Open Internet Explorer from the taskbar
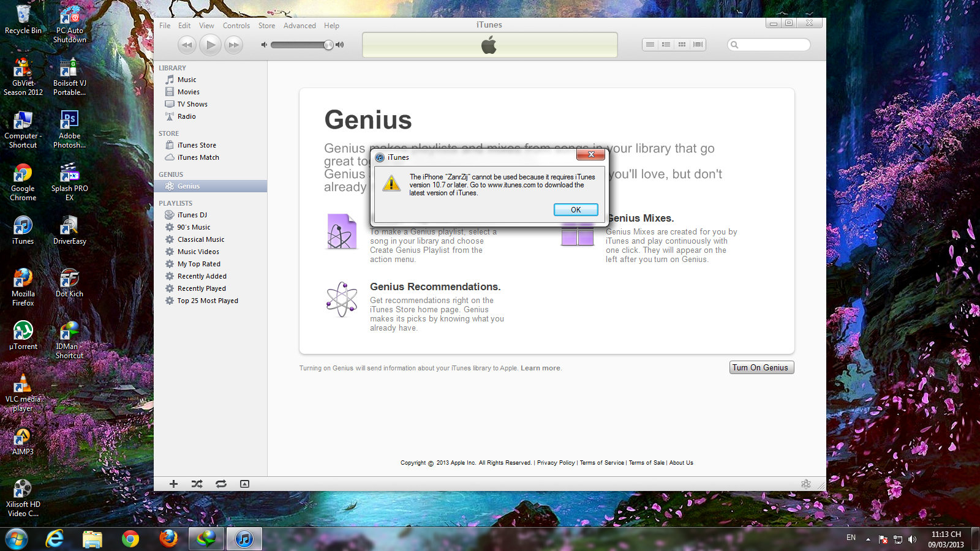This screenshot has width=980, height=551. click(55, 539)
